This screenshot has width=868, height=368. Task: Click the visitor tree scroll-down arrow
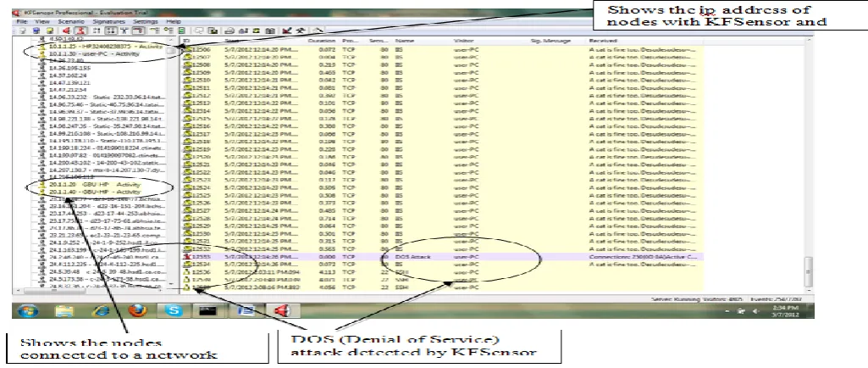click(x=172, y=284)
